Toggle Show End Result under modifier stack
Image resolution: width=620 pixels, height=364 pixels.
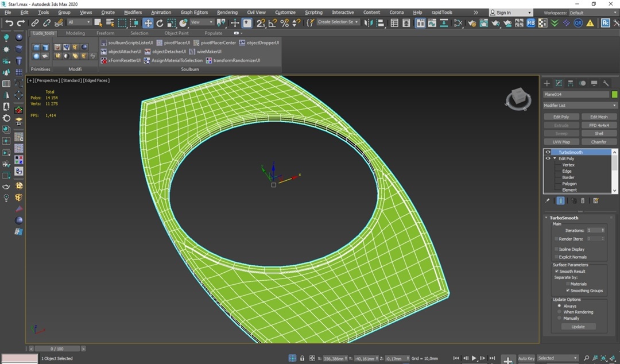(x=561, y=200)
